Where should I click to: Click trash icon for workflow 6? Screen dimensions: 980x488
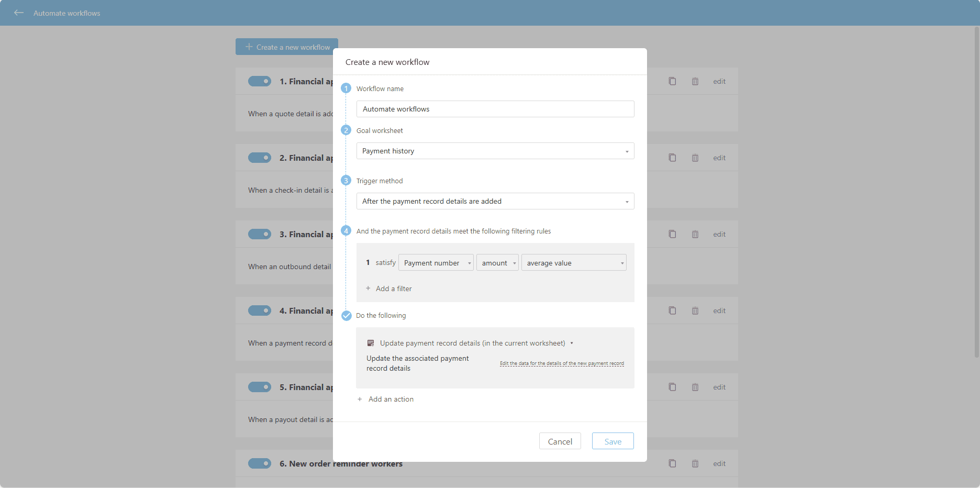click(695, 463)
